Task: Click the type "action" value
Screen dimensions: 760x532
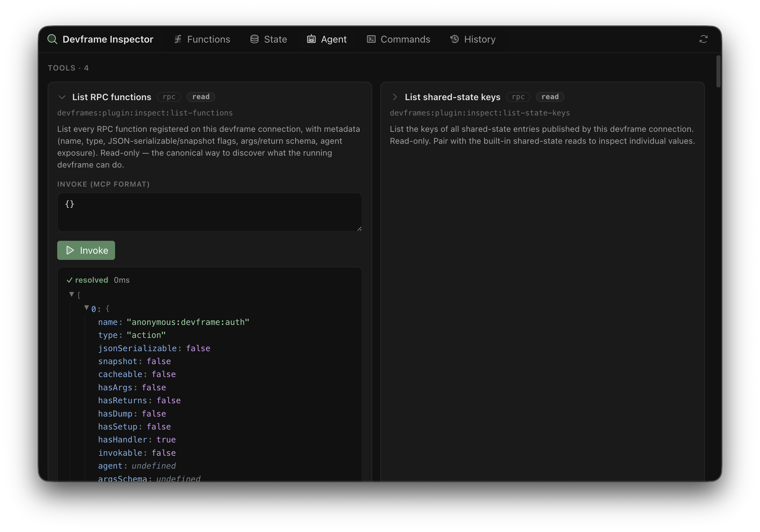Action: [146, 335]
